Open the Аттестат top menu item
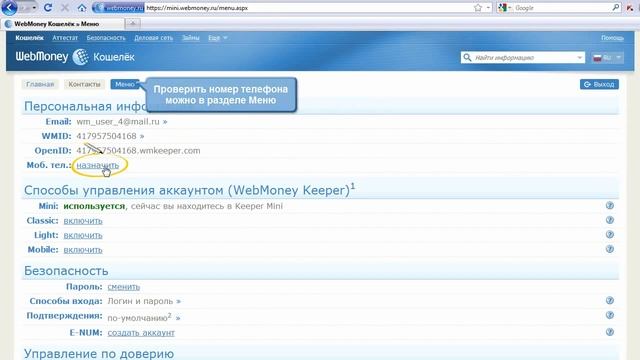Screen dimensions: 640x360 click(x=65, y=38)
